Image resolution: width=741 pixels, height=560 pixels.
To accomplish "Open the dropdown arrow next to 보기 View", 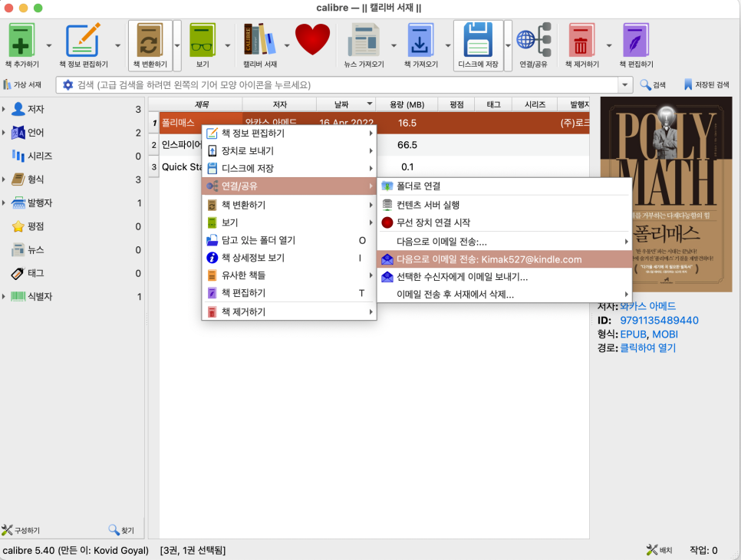I will pos(227,46).
